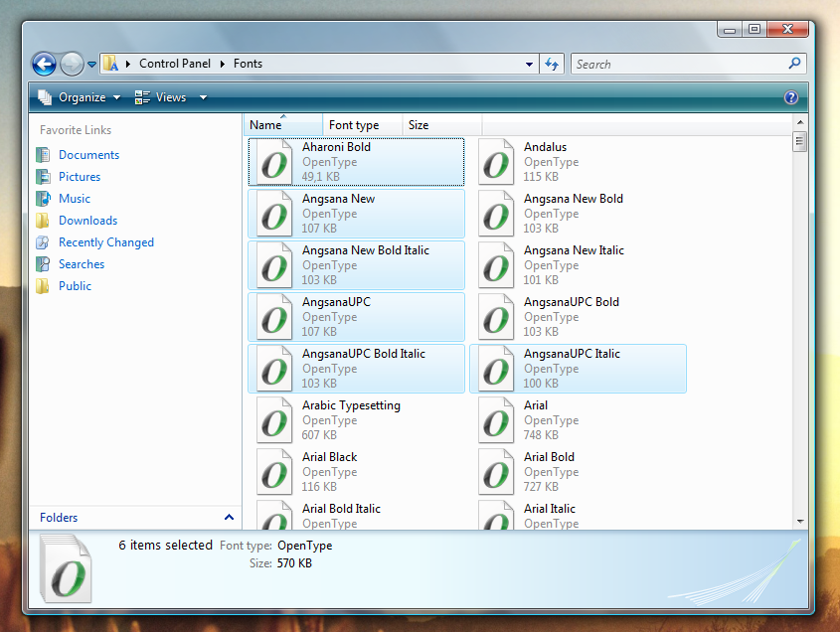Minimize the Fonts window

[x=730, y=30]
